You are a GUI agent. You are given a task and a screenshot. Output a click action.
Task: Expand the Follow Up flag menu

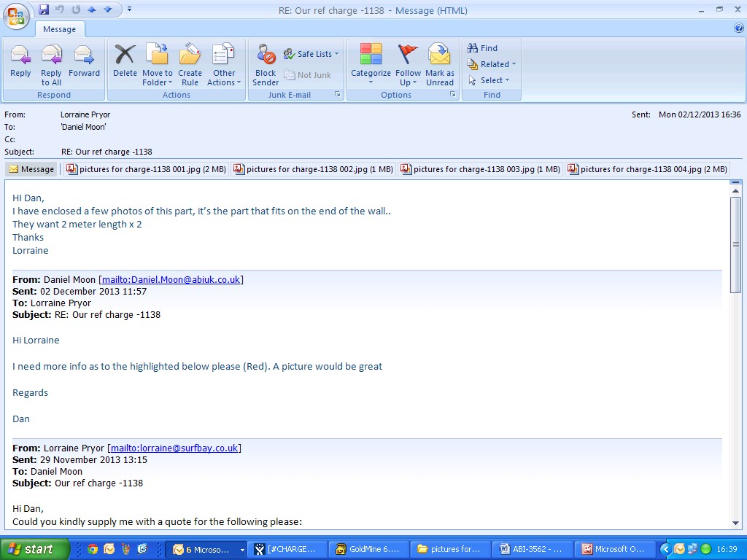click(408, 63)
